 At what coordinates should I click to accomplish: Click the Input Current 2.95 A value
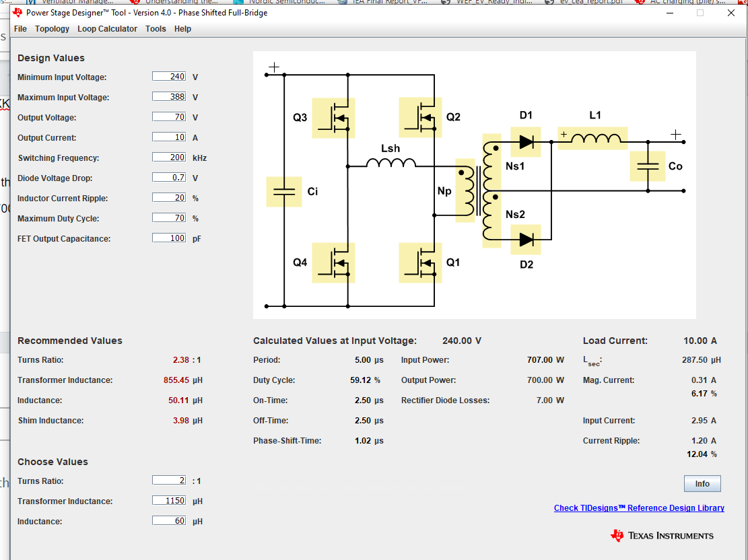tap(704, 421)
